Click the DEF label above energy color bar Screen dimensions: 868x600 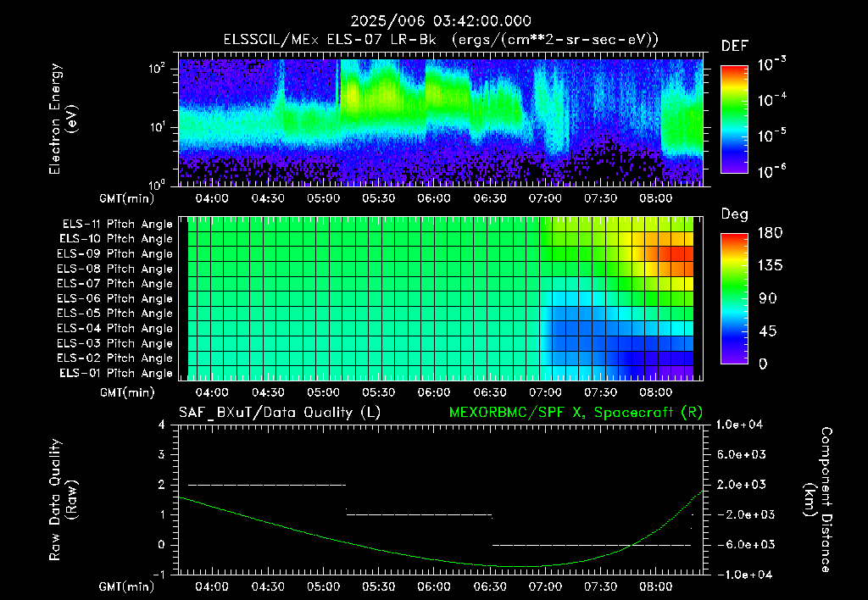735,47
